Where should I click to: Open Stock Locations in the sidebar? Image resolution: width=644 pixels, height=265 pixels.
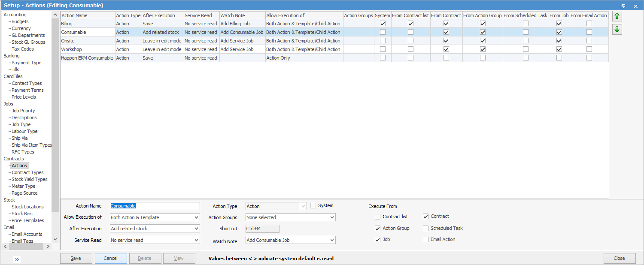point(27,207)
